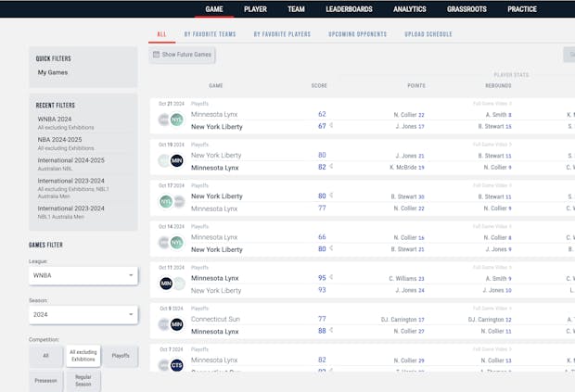Click the Oct 14 2024 game date
Image resolution: width=575 pixels, height=392 pixels.
pyautogui.click(x=172, y=226)
